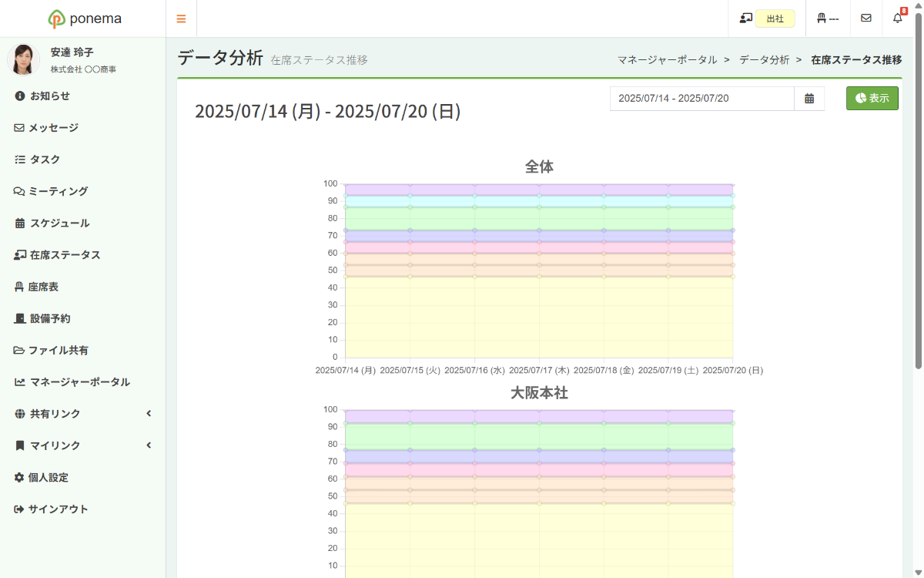Image resolution: width=924 pixels, height=578 pixels.
Task: Click the green 表示 button
Action: (872, 99)
